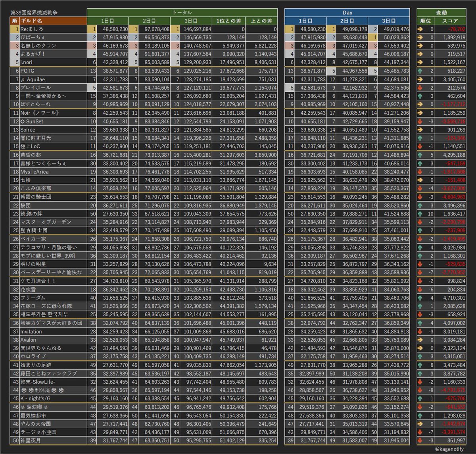Screen dimensions: 476x454
Task: Select the blue Day section header
Action: coord(347,12)
